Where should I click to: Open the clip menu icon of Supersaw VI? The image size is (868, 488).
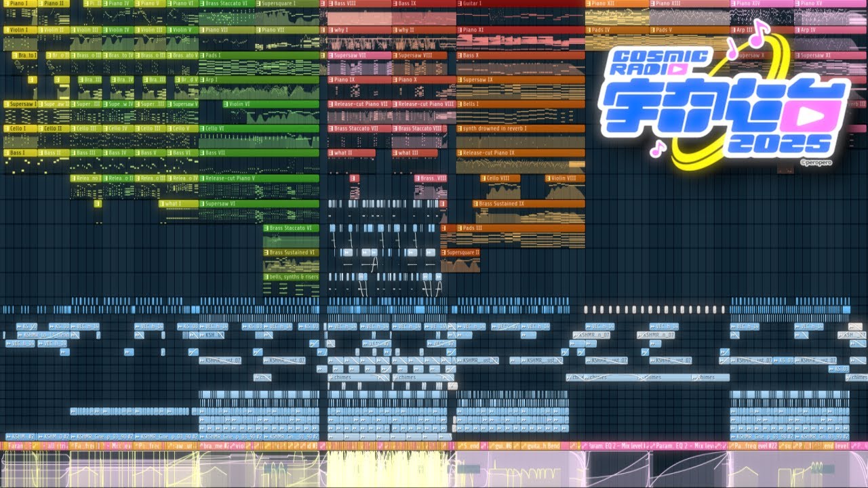(x=202, y=203)
